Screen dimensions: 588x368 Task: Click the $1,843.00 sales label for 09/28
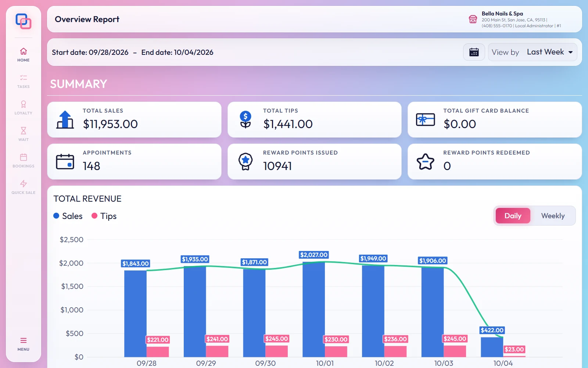136,263
